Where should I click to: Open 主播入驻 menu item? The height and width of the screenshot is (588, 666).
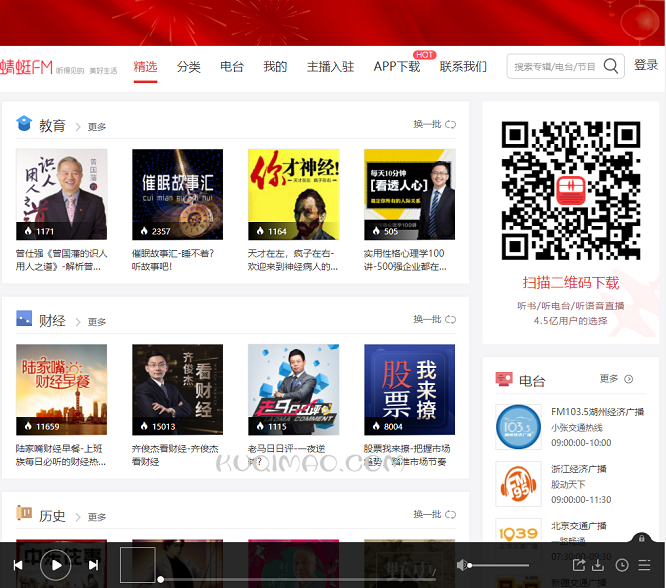click(x=330, y=67)
